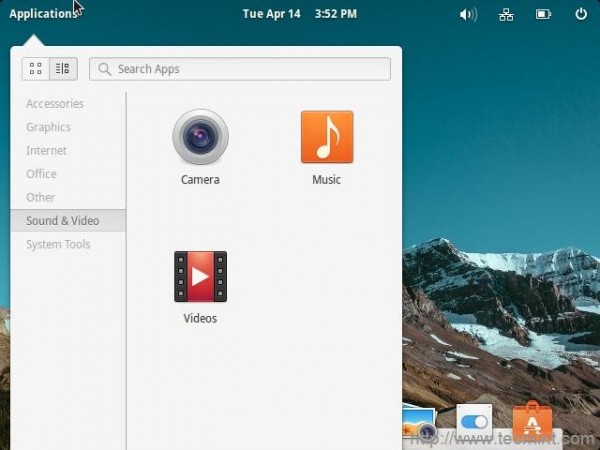
Task: Open the power session menu
Action: coord(581,14)
